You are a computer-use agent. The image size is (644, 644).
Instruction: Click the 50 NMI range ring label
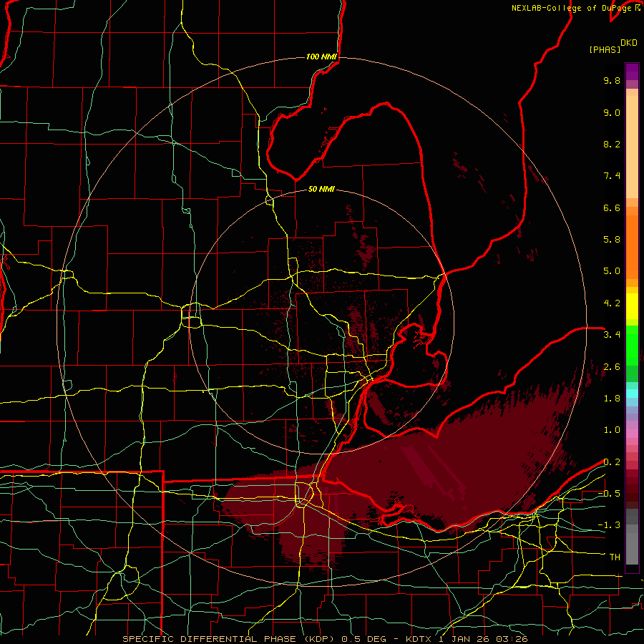pyautogui.click(x=321, y=189)
